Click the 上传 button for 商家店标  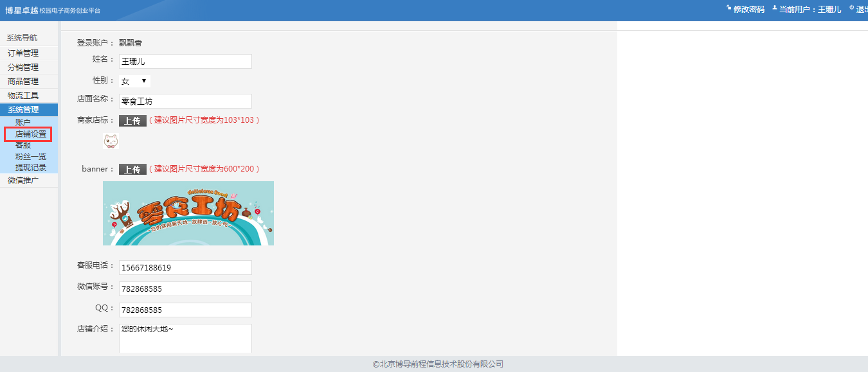pos(132,121)
